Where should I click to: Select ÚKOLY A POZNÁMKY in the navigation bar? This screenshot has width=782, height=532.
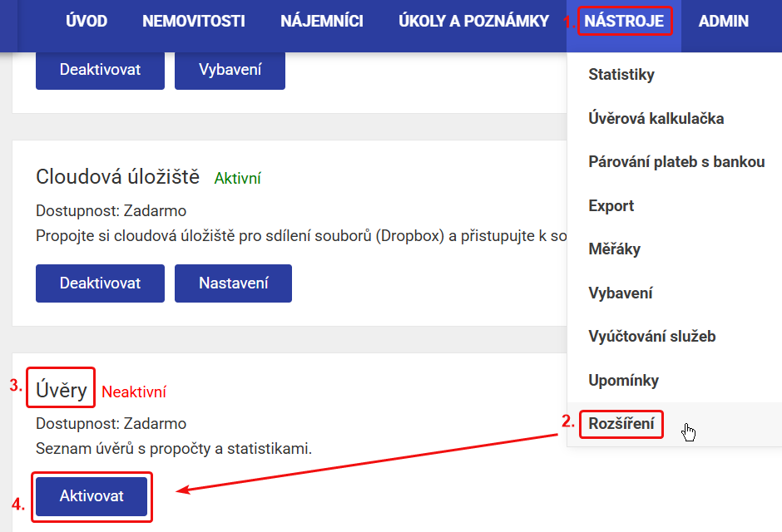point(473,22)
